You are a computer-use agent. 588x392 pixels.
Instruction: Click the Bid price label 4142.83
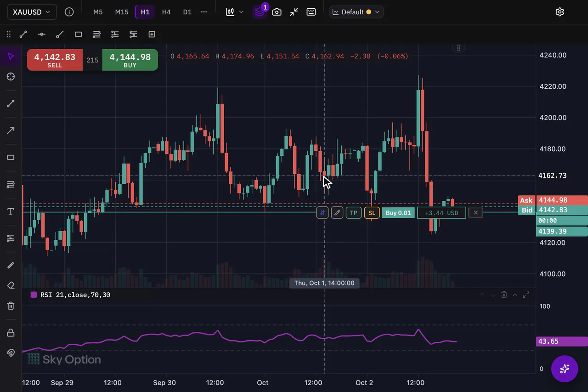click(553, 210)
